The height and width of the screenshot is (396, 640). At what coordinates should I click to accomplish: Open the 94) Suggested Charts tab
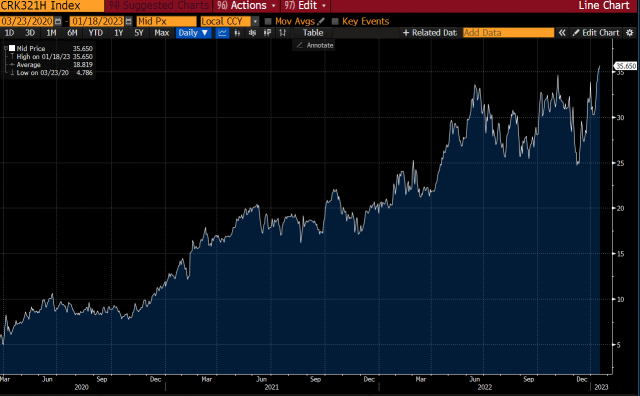[x=159, y=6]
